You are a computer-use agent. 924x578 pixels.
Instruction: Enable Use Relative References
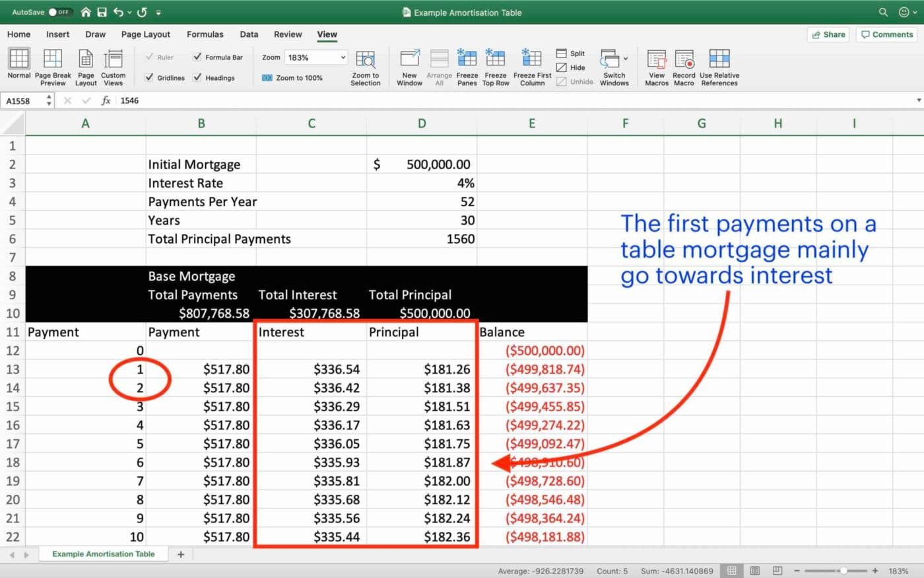(719, 66)
